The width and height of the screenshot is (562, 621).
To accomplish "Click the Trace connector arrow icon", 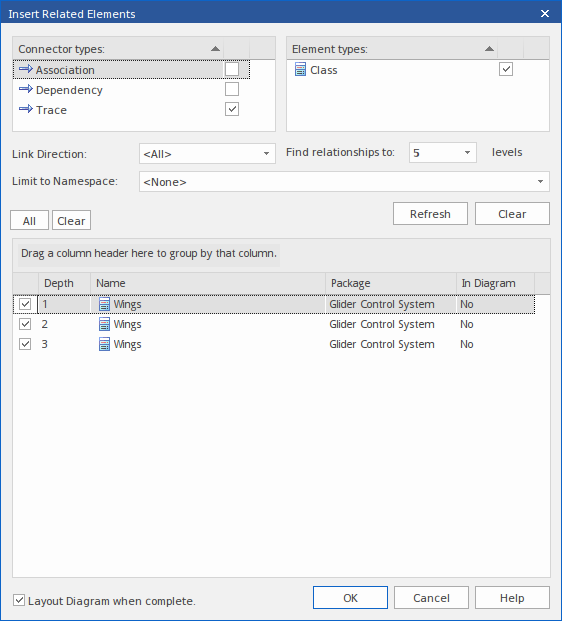I will [x=26, y=109].
